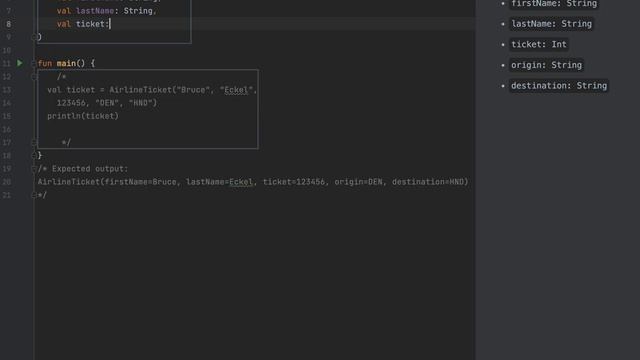The height and width of the screenshot is (360, 640).
Task: Click 'println(ticket)' on line 15
Action: coord(83,116)
